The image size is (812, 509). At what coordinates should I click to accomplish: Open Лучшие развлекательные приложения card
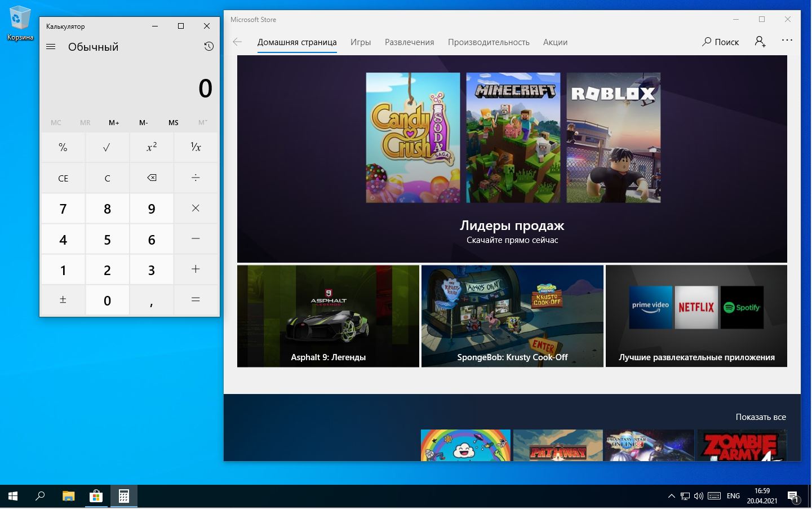coord(696,316)
